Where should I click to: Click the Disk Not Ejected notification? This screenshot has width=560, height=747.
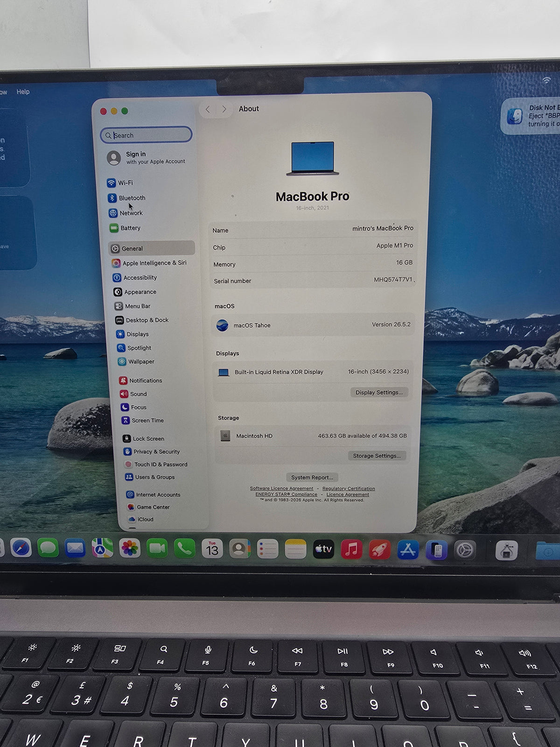531,116
